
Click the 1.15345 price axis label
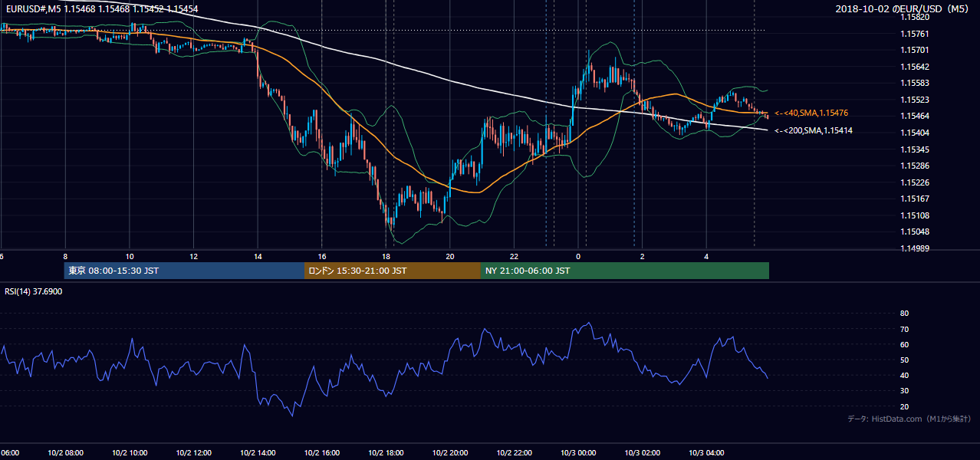click(x=913, y=149)
